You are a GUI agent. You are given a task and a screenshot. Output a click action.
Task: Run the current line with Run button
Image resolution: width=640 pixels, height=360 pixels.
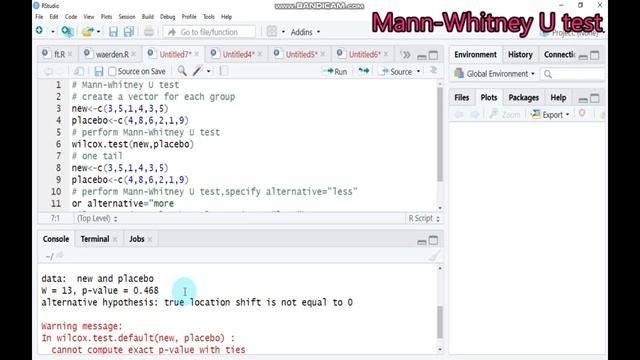coord(335,71)
